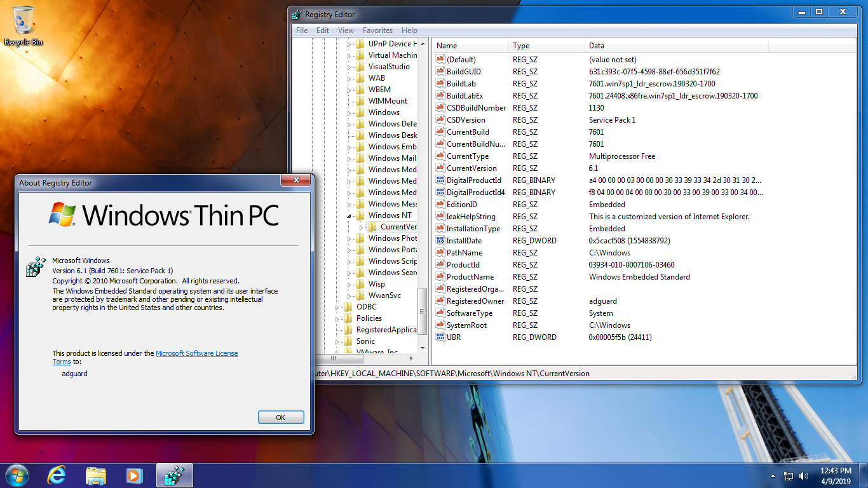Viewport: 868px width, 488px height.
Task: Select the InstallationType value name
Action: (x=473, y=228)
